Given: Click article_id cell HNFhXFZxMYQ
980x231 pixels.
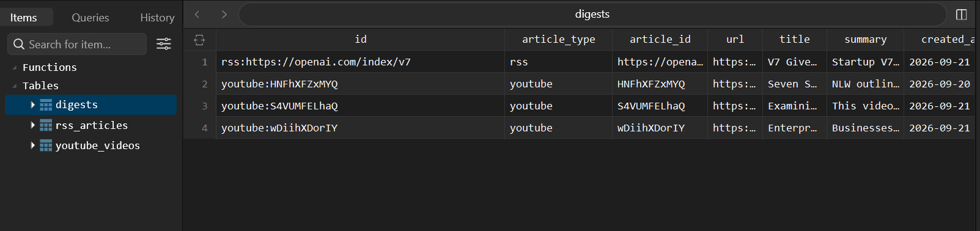Looking at the screenshot, I should click(x=660, y=84).
